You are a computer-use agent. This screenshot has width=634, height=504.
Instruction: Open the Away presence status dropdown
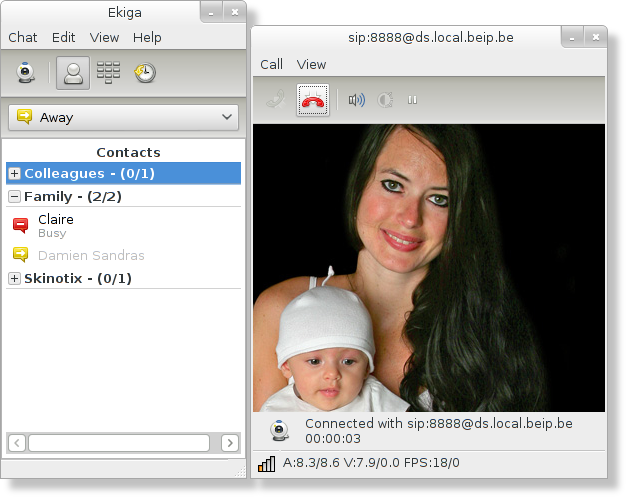click(x=124, y=117)
